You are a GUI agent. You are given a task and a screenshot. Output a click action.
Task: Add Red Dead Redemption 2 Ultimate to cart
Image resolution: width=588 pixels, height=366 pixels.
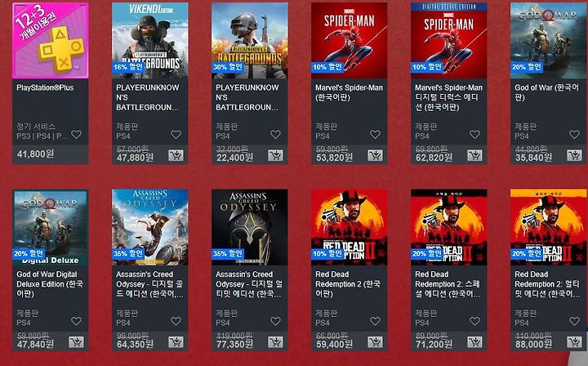pos(574,342)
